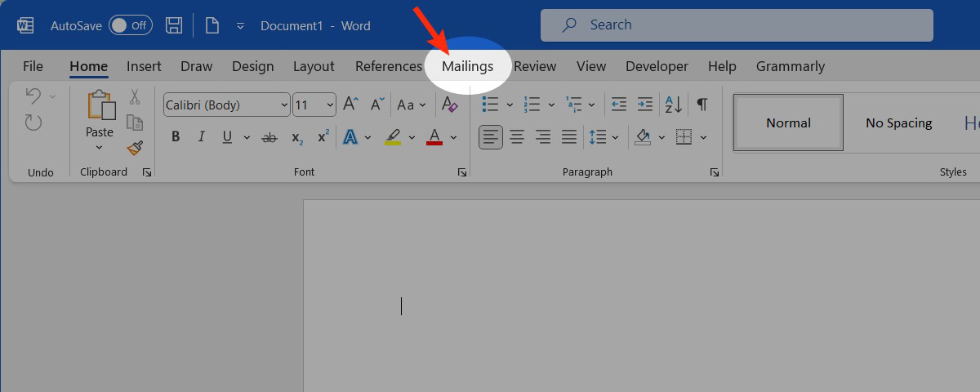Open underline style dropdown arrow
The height and width of the screenshot is (392, 980).
point(246,137)
